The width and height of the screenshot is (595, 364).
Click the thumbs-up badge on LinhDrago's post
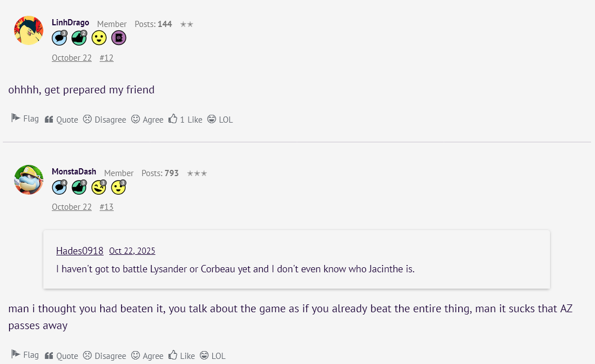coord(79,38)
